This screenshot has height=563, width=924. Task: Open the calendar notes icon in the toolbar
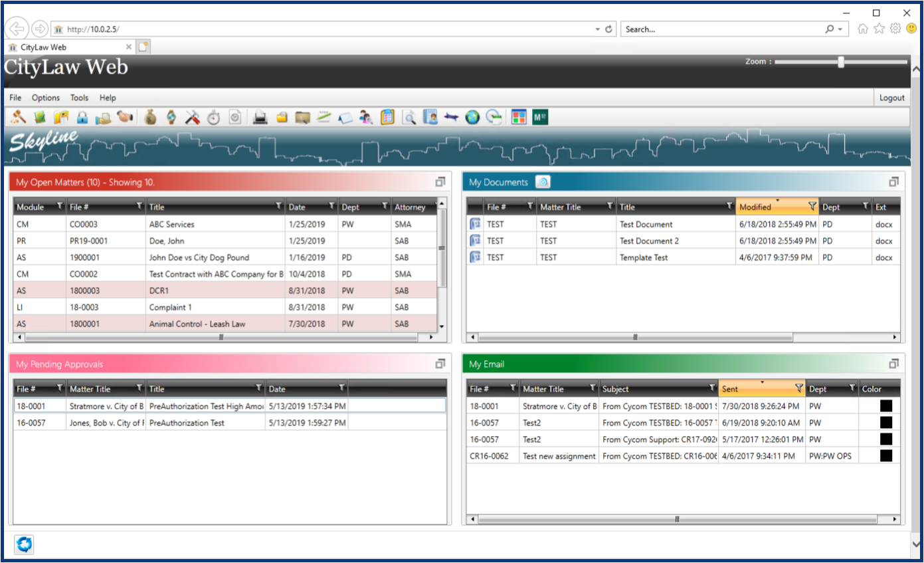point(346,117)
